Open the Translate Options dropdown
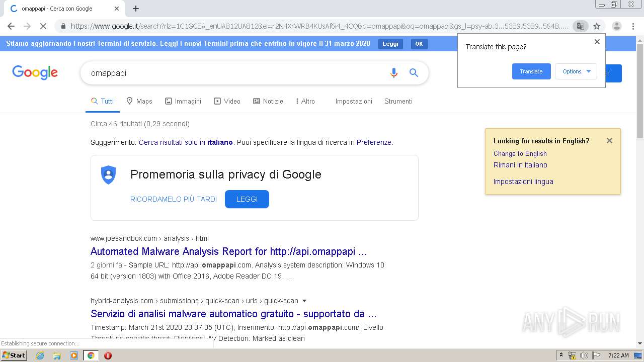 pyautogui.click(x=576, y=71)
